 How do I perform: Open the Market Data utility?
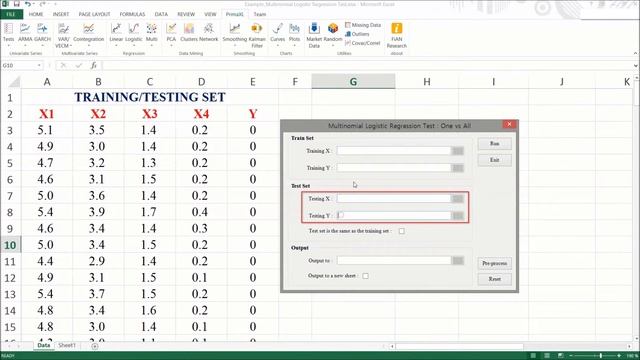click(x=314, y=35)
